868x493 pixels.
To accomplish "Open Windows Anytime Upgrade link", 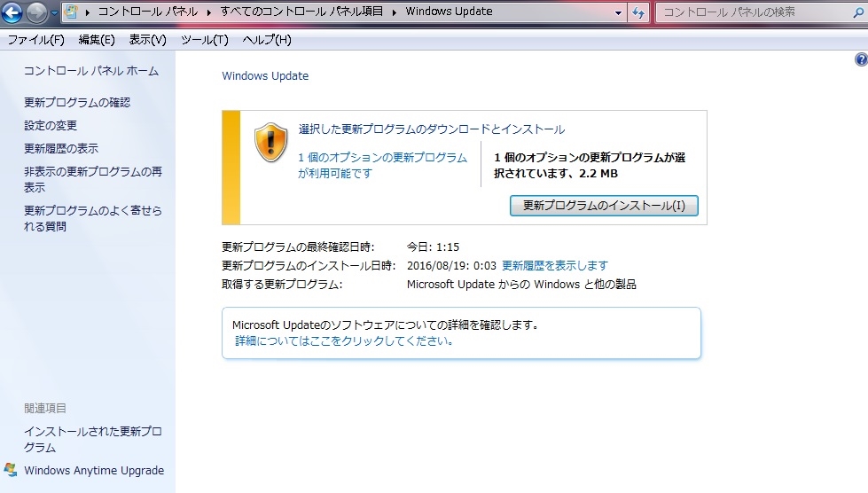I will 94,470.
